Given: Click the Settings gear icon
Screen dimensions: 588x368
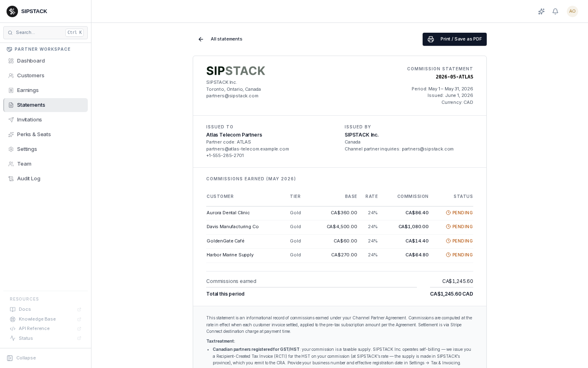Looking at the screenshot, I should pyautogui.click(x=11, y=149).
